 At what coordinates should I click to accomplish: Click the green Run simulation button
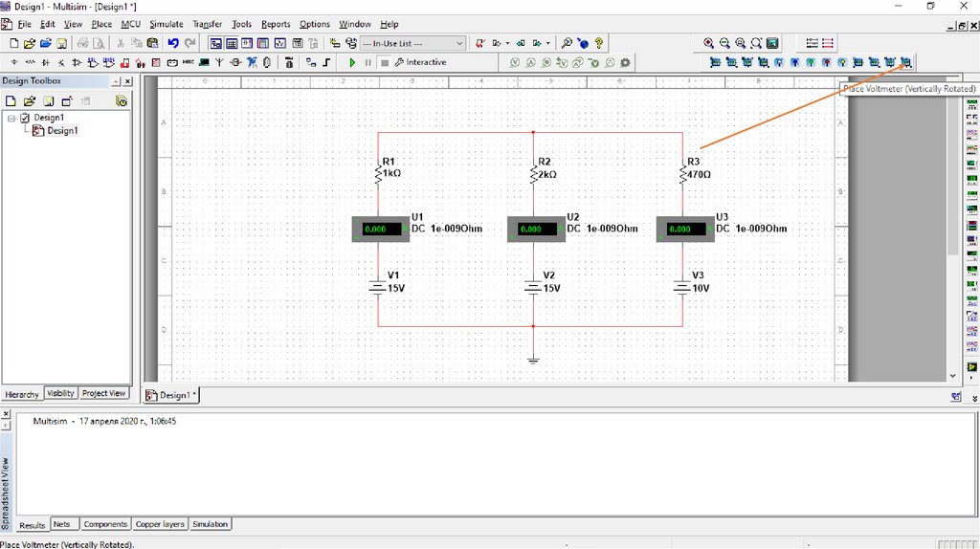[x=352, y=62]
